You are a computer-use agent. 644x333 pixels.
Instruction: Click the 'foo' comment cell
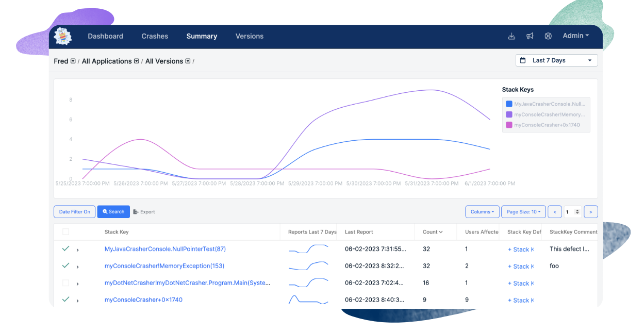[554, 266]
